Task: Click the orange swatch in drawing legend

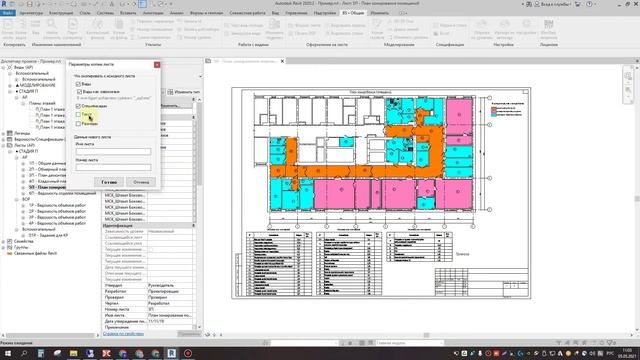Action: [494, 108]
